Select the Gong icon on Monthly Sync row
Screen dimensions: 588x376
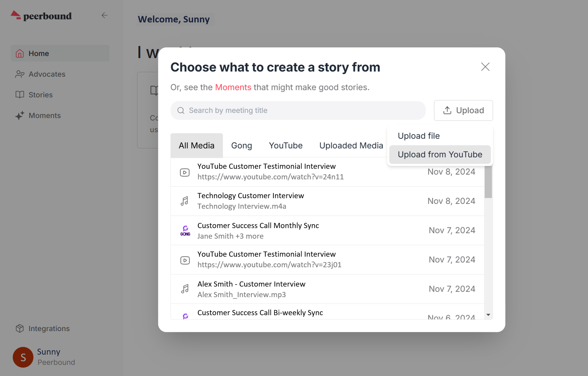(185, 231)
